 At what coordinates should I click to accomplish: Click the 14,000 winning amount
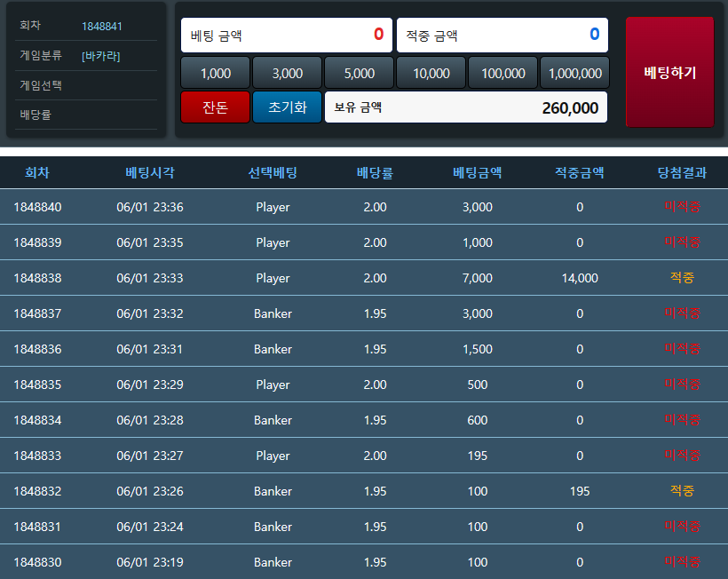coord(580,278)
